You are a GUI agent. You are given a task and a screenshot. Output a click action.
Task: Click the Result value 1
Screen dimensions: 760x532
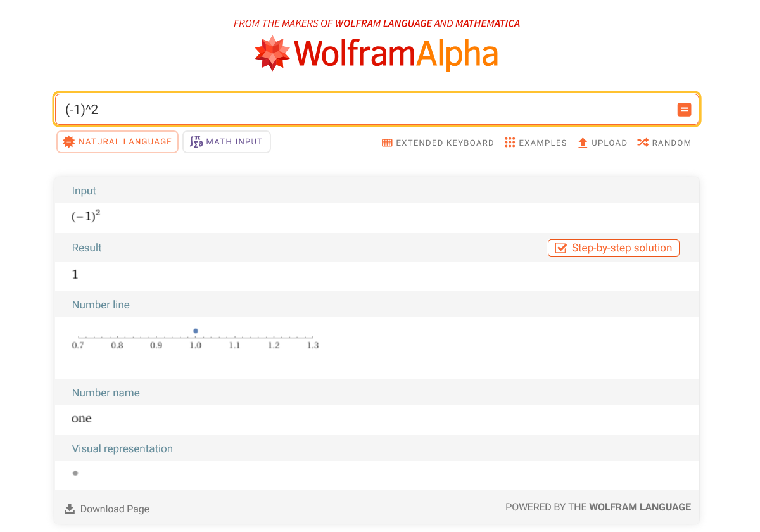(x=75, y=274)
